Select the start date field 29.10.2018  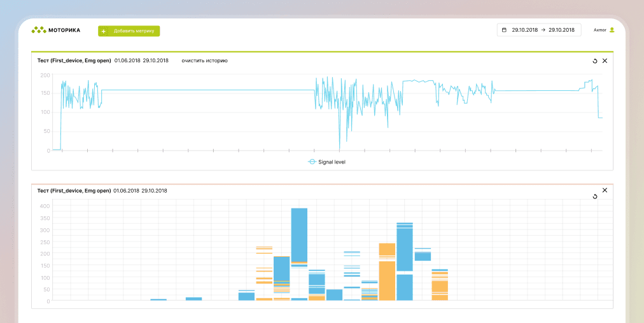525,30
